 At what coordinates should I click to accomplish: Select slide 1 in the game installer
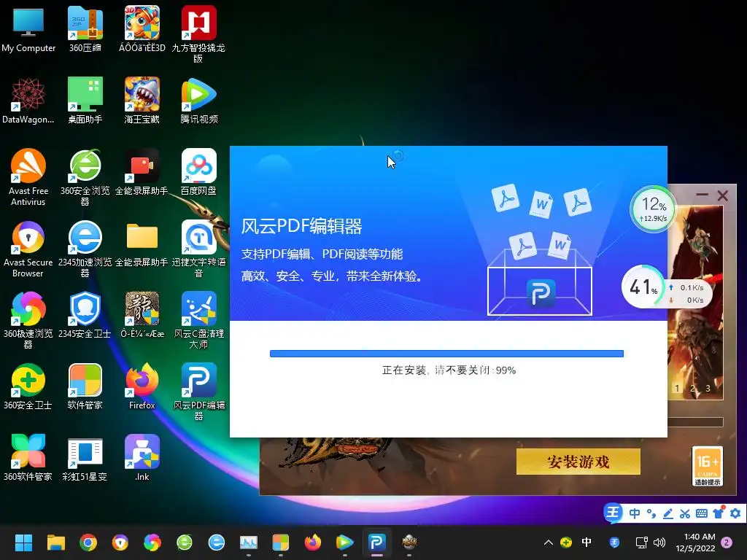coord(676,388)
